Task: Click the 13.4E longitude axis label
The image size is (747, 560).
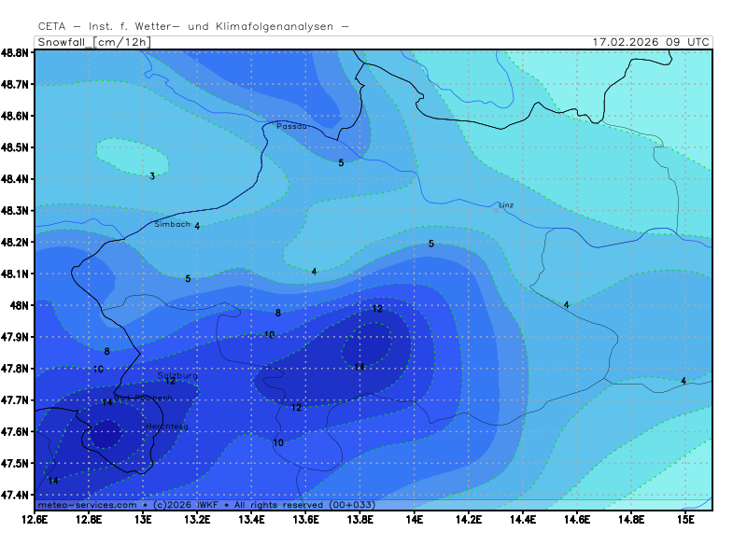Action: 252,518
